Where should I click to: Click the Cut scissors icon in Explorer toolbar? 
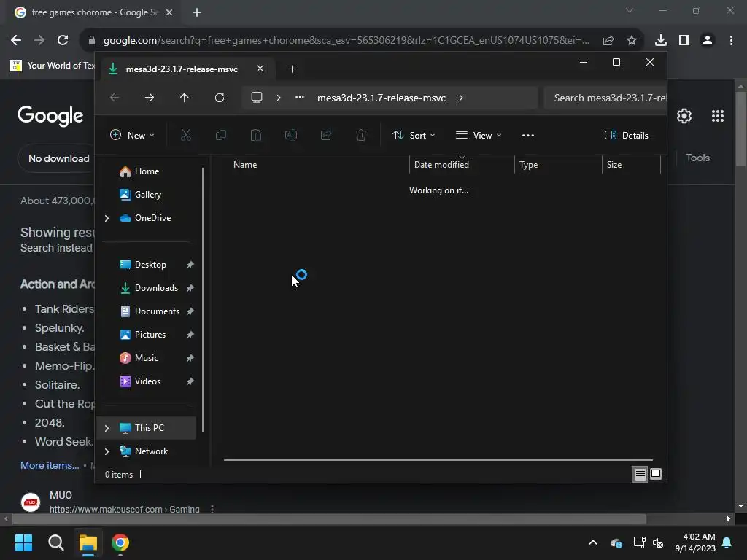tap(186, 135)
